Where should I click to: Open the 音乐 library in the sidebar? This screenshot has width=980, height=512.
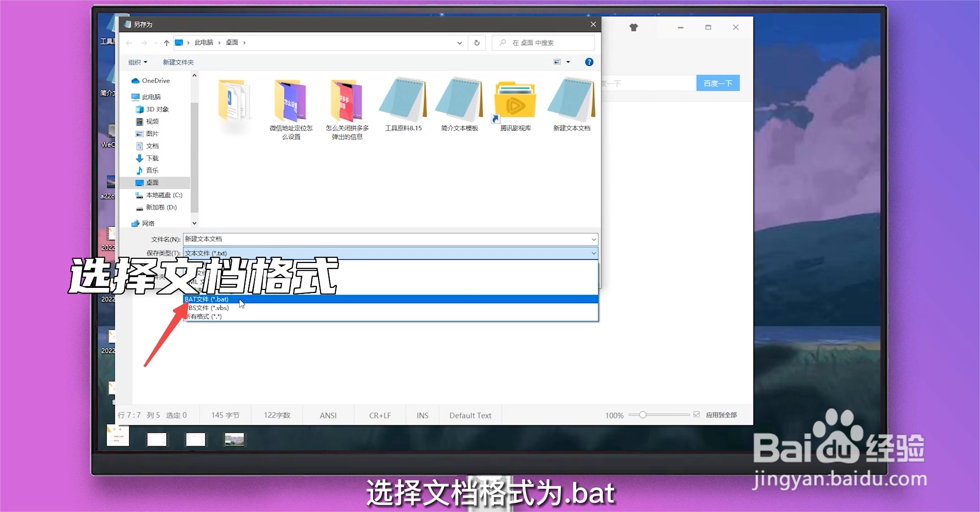tap(152, 170)
